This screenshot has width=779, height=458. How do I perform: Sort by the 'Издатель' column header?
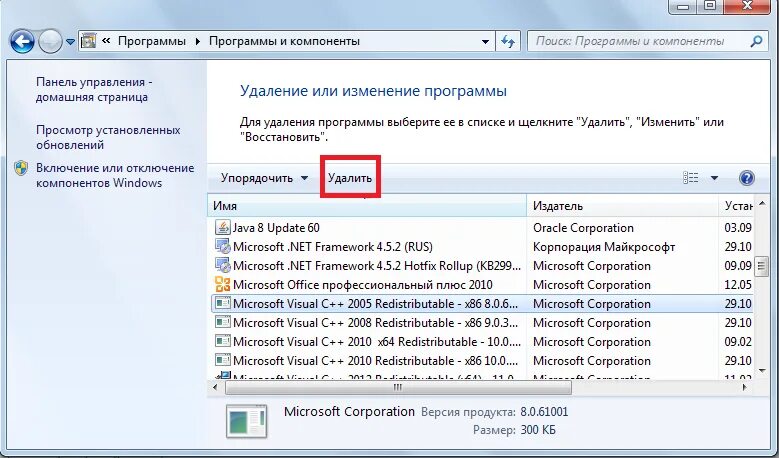click(x=623, y=206)
